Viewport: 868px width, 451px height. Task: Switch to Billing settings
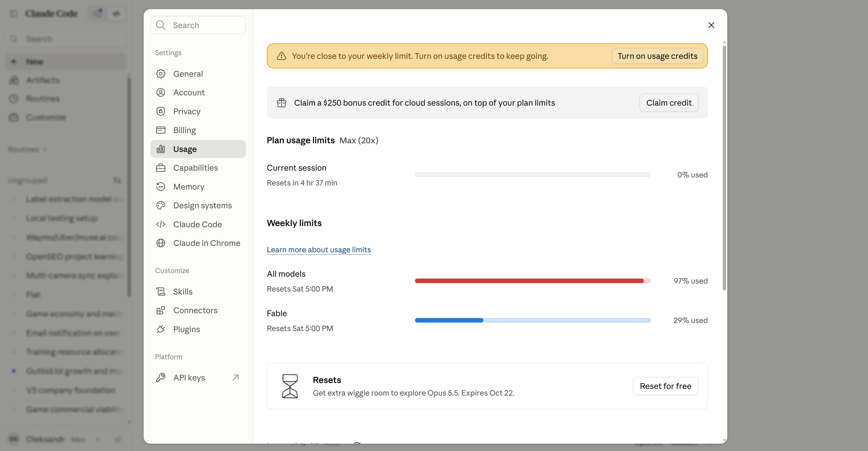[x=198, y=130]
